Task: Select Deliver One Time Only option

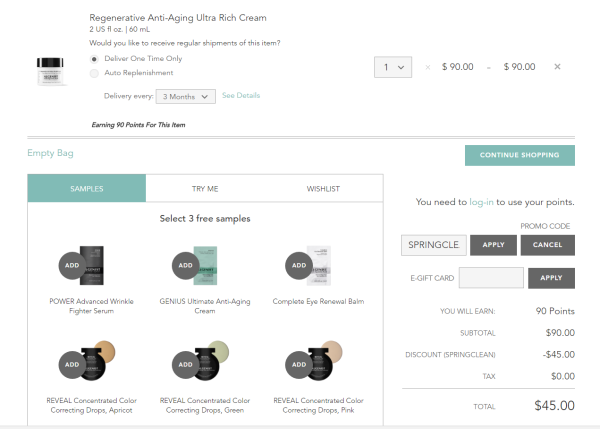Action: point(94,59)
